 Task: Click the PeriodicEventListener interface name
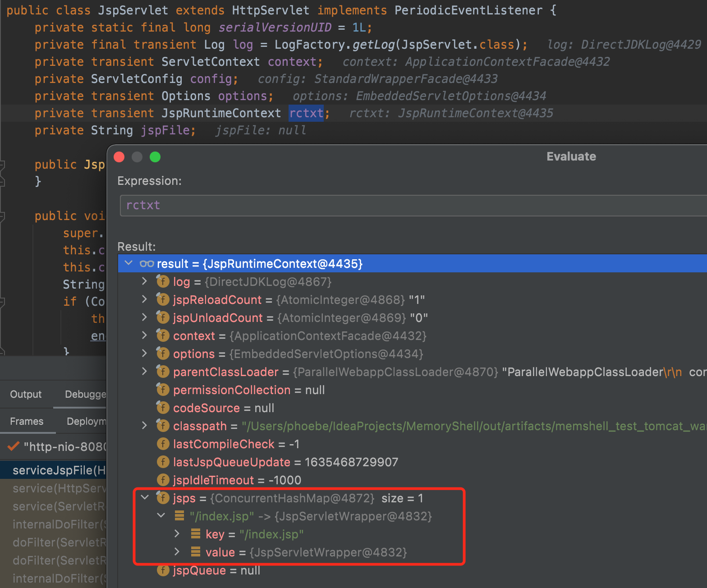468,10
